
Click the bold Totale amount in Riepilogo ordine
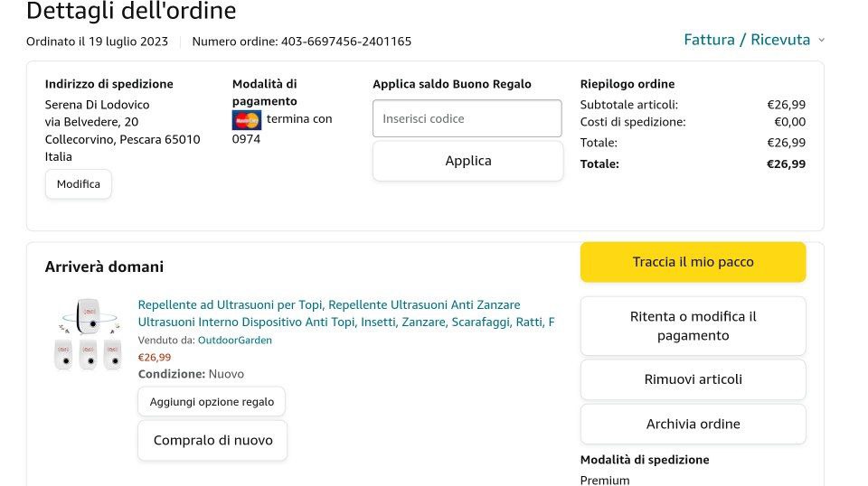785,164
